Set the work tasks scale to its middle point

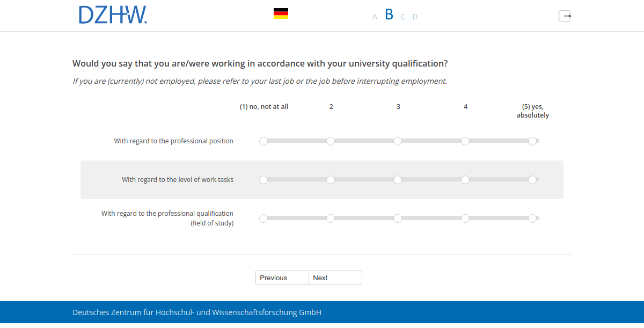(x=398, y=180)
